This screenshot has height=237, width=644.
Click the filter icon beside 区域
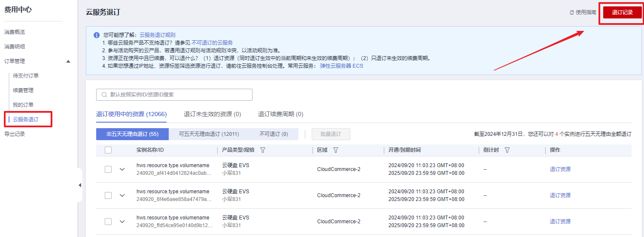pos(336,150)
